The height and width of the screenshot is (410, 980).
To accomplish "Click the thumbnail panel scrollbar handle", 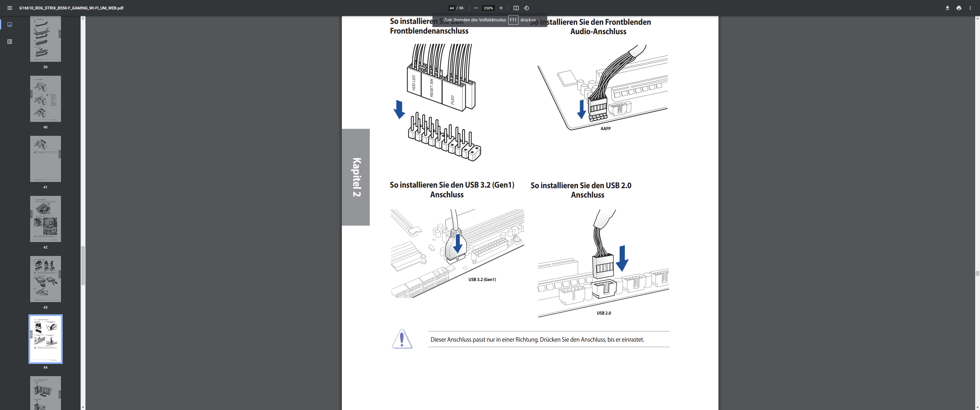I will (83, 265).
